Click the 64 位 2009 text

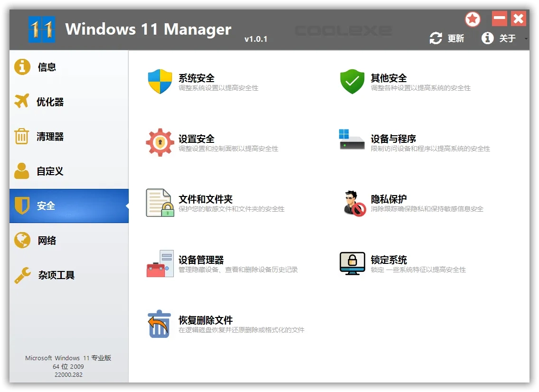click(68, 366)
